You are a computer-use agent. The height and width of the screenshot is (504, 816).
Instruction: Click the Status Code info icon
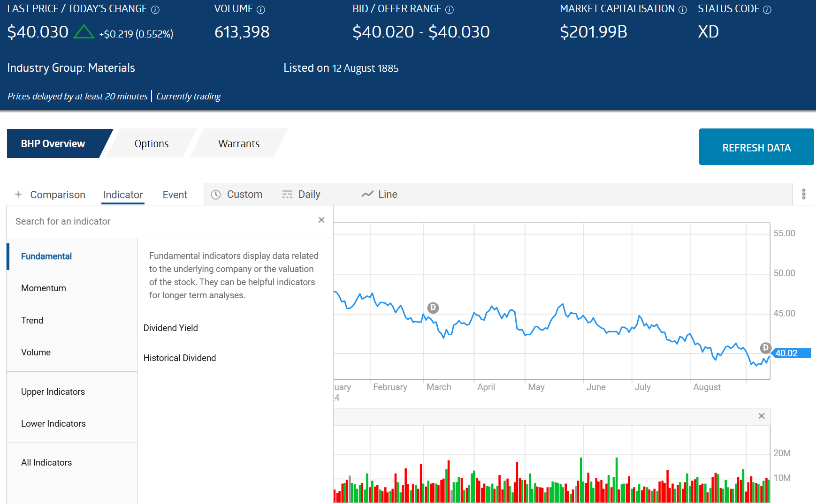click(x=767, y=10)
